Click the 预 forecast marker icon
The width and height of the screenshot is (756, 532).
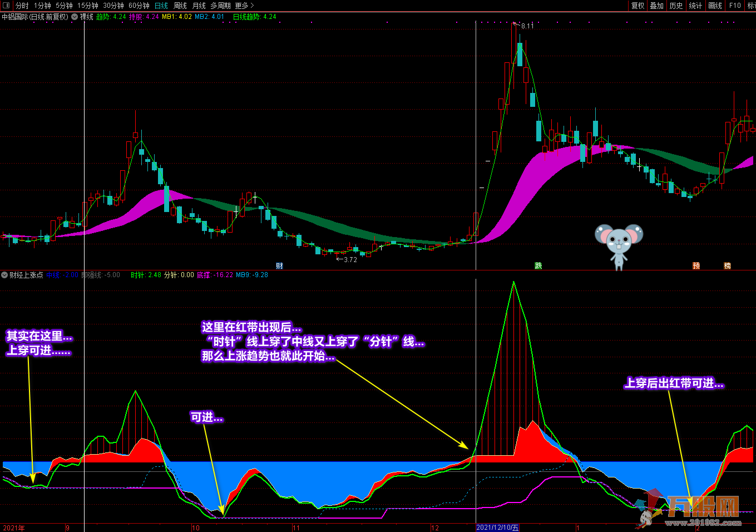[x=696, y=266]
